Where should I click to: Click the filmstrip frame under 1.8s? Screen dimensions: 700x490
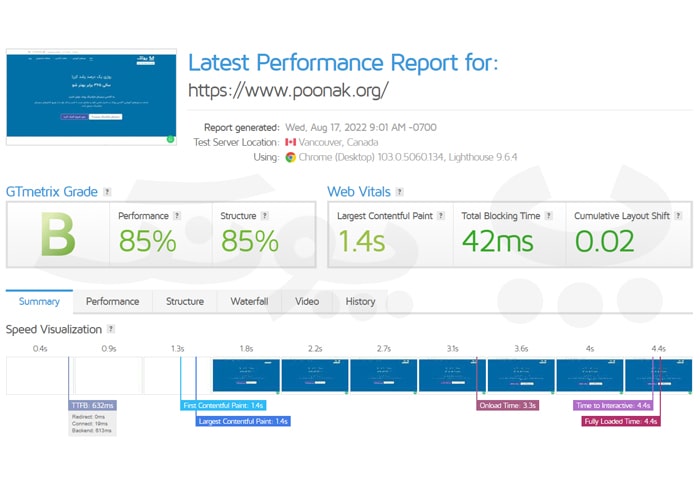246,377
